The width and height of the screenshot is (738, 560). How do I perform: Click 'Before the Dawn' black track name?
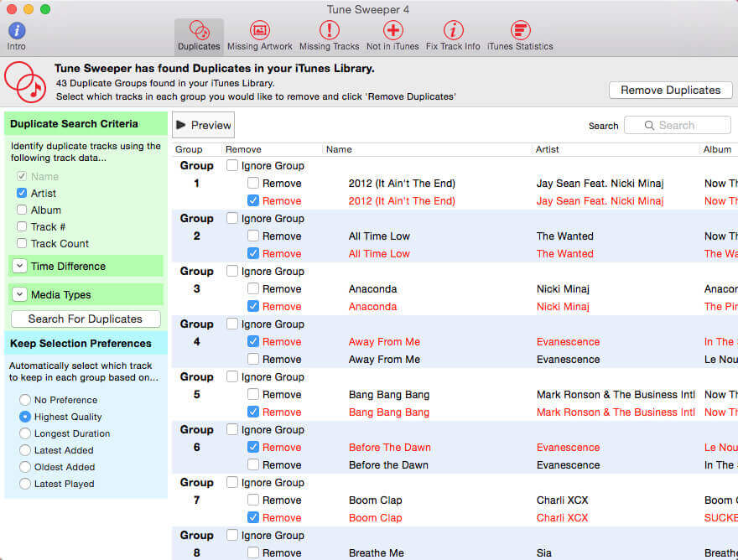(389, 465)
